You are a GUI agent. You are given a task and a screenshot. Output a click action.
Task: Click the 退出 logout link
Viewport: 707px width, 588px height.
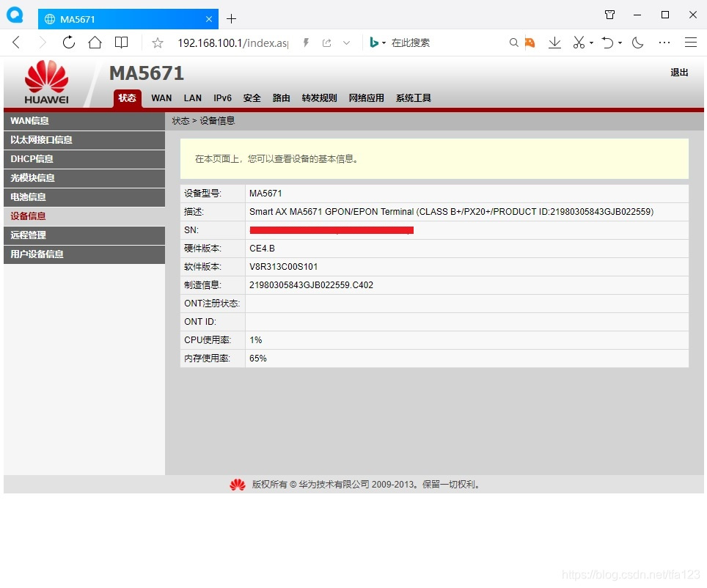(x=679, y=73)
